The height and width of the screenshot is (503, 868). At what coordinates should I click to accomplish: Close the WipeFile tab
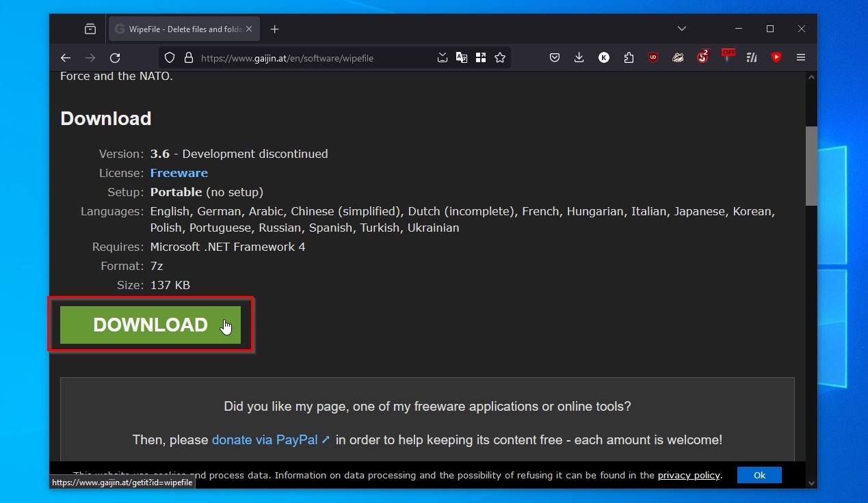pos(249,29)
